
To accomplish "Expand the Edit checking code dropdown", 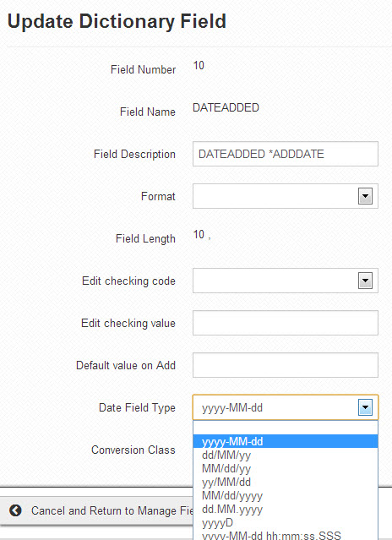I will click(x=365, y=281).
